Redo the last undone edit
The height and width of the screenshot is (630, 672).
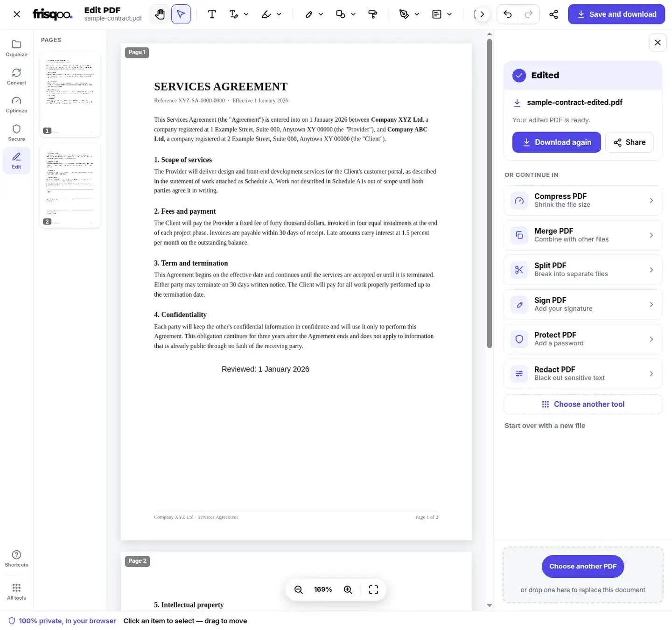click(x=529, y=14)
